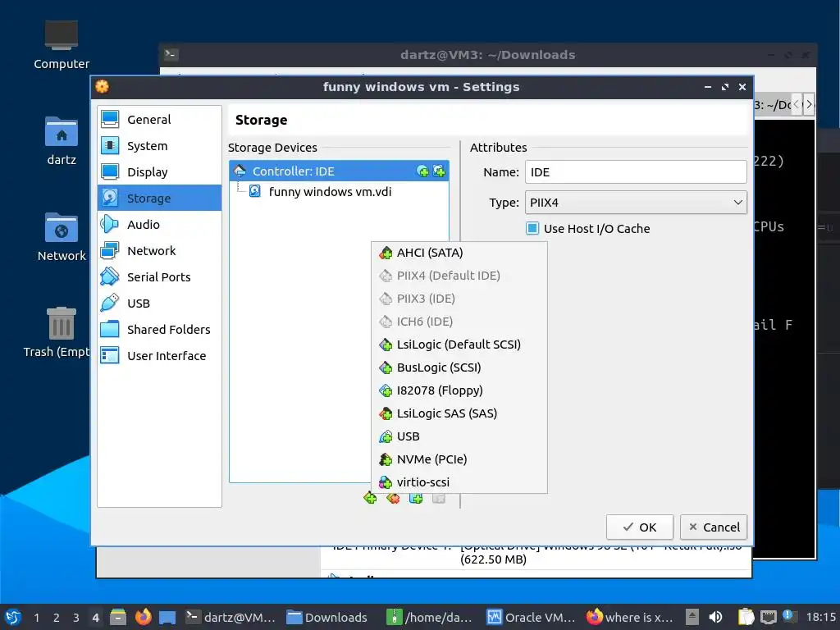Open the start menu in taskbar
Image resolution: width=840 pixels, height=630 pixels.
click(x=13, y=617)
